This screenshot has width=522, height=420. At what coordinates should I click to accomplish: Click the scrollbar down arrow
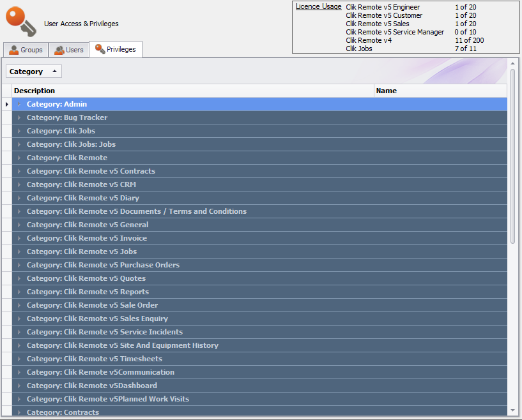[512, 410]
